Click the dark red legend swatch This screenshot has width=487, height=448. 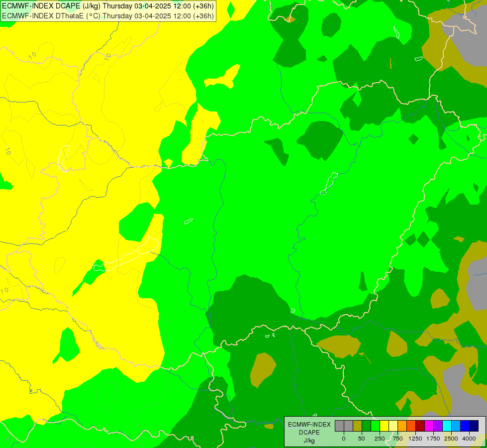(420, 426)
